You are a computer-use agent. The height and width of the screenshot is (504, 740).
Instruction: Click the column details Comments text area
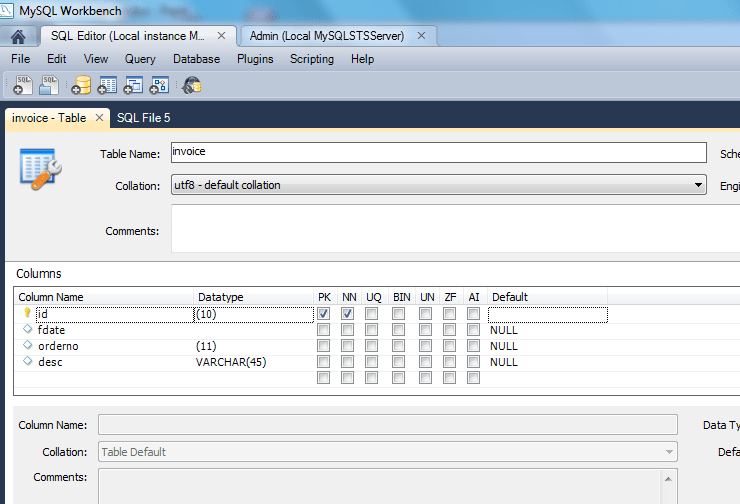click(388, 486)
